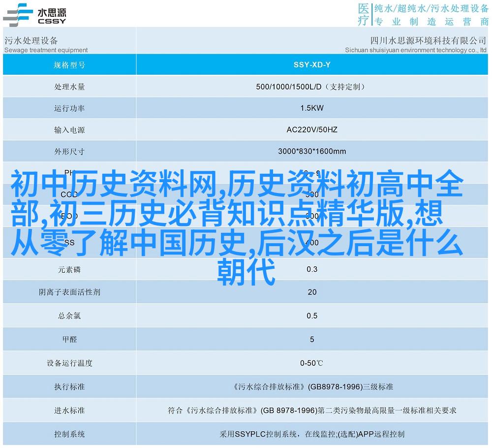Select the (GB8978-1996)三级标准 value cell

312,386
